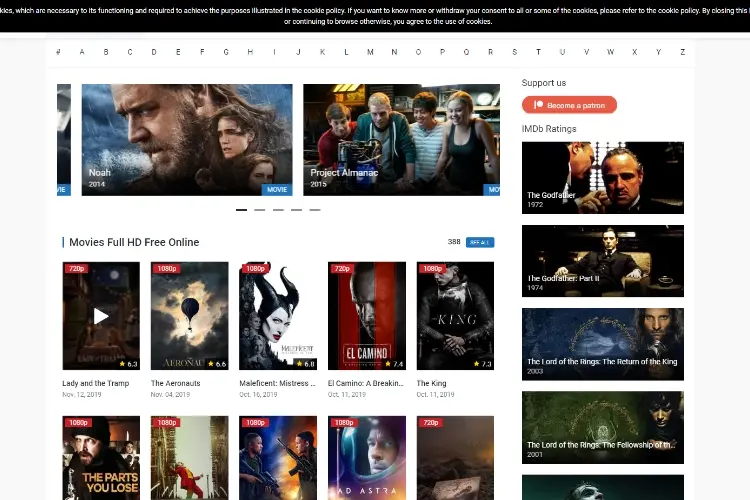
Task: Open the Return of the King card
Action: click(603, 344)
